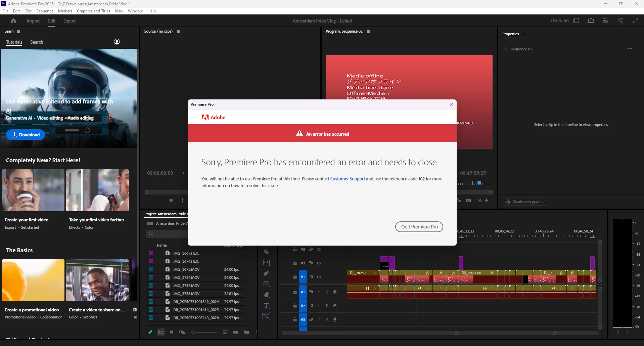
Task: Select the Pen tool in the tools panel
Action: (x=266, y=273)
